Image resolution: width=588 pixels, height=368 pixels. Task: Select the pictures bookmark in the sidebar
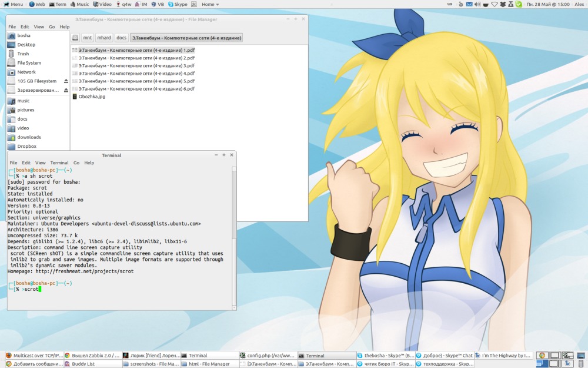pyautogui.click(x=38, y=110)
